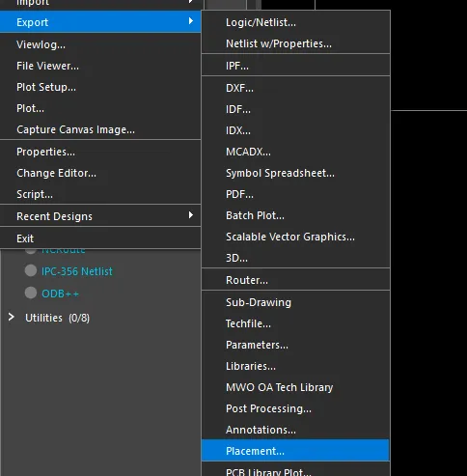Open the Recent Designs submenu arrow

(191, 215)
